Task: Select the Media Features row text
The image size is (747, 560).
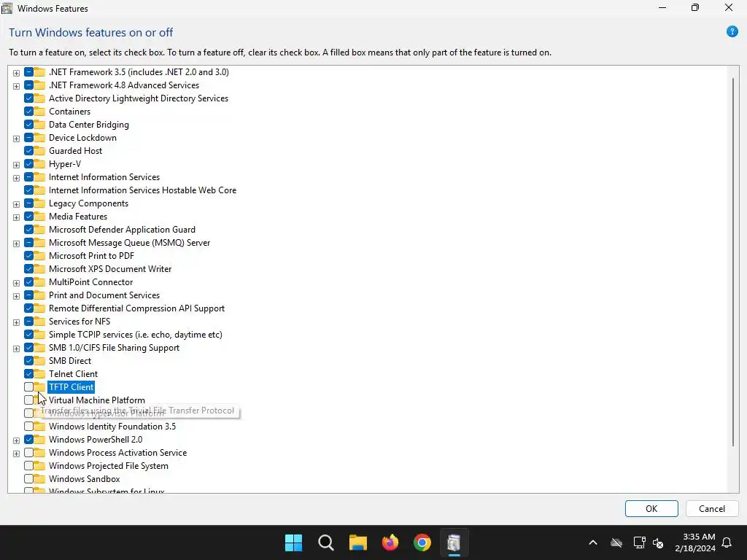Action: click(78, 216)
